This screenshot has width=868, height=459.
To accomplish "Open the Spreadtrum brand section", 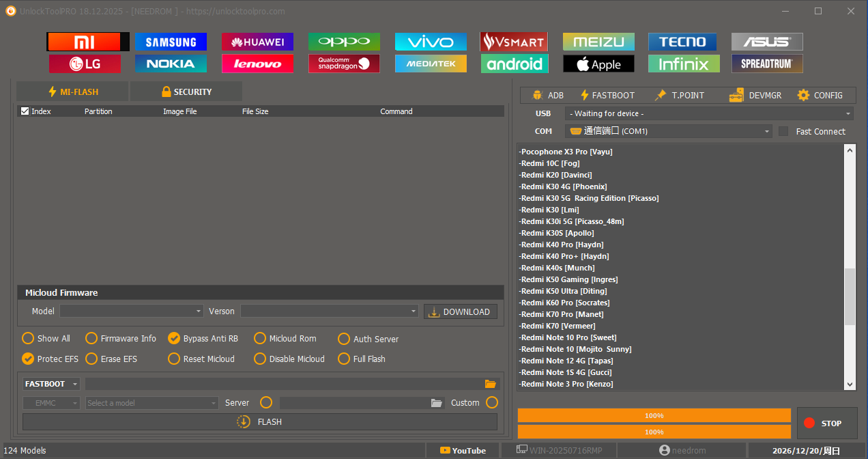I will point(767,64).
